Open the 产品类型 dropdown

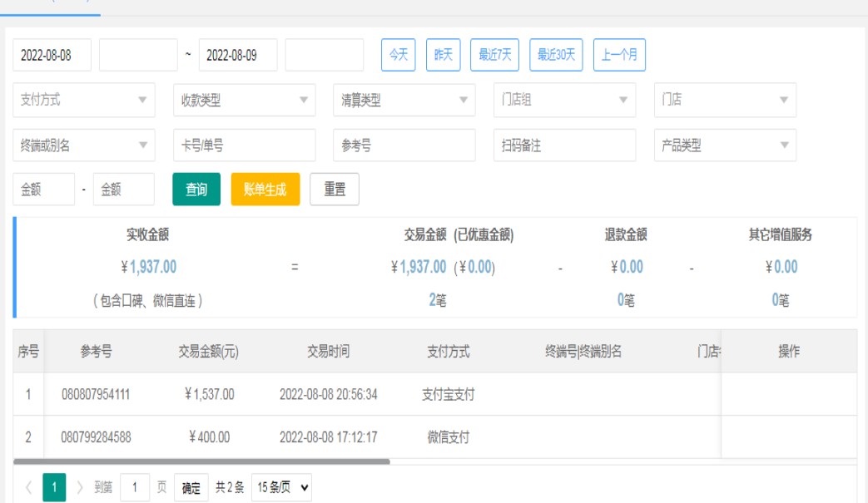coord(724,145)
